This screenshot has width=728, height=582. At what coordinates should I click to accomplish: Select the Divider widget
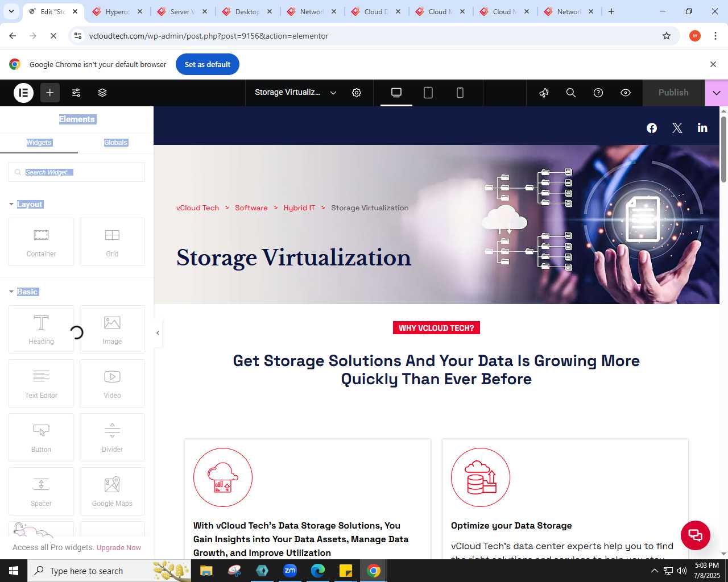coord(112,437)
